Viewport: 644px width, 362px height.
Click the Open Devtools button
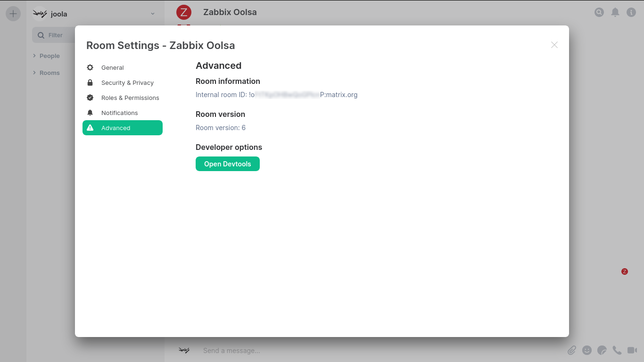pyautogui.click(x=228, y=164)
